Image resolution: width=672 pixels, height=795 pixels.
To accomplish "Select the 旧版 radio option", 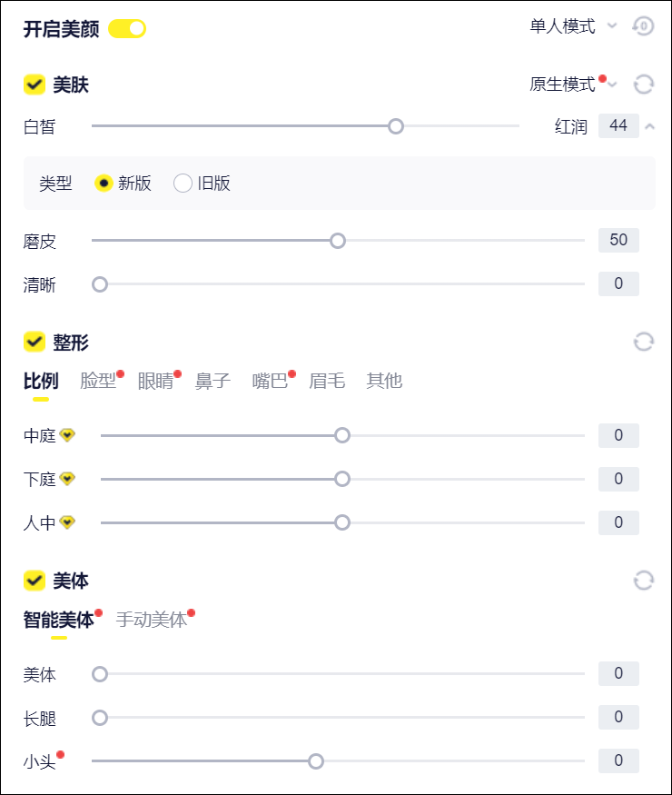I will 183,183.
